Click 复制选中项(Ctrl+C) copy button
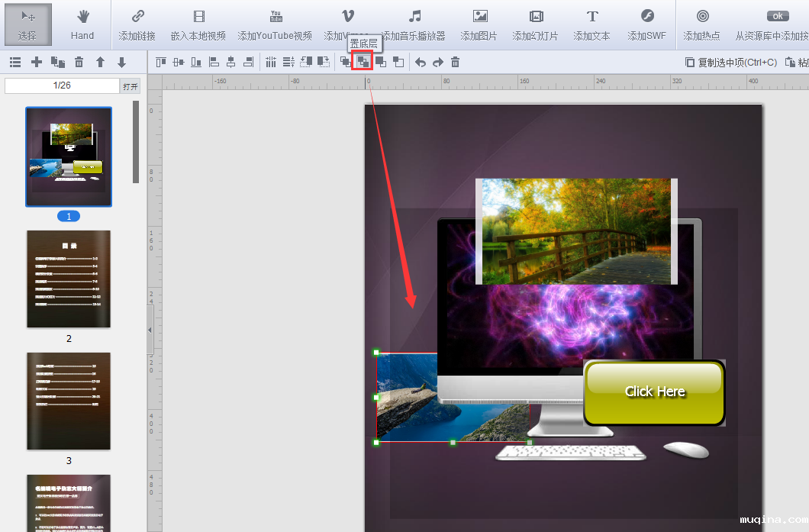 (x=731, y=63)
